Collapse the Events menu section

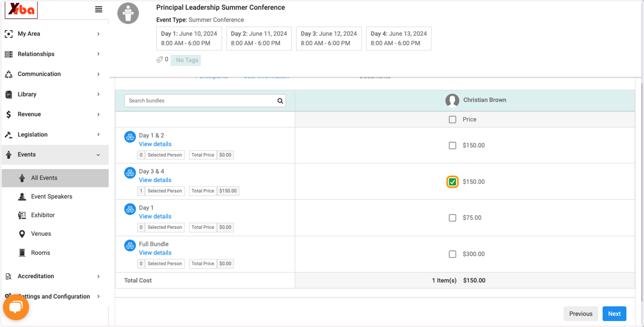(55, 155)
